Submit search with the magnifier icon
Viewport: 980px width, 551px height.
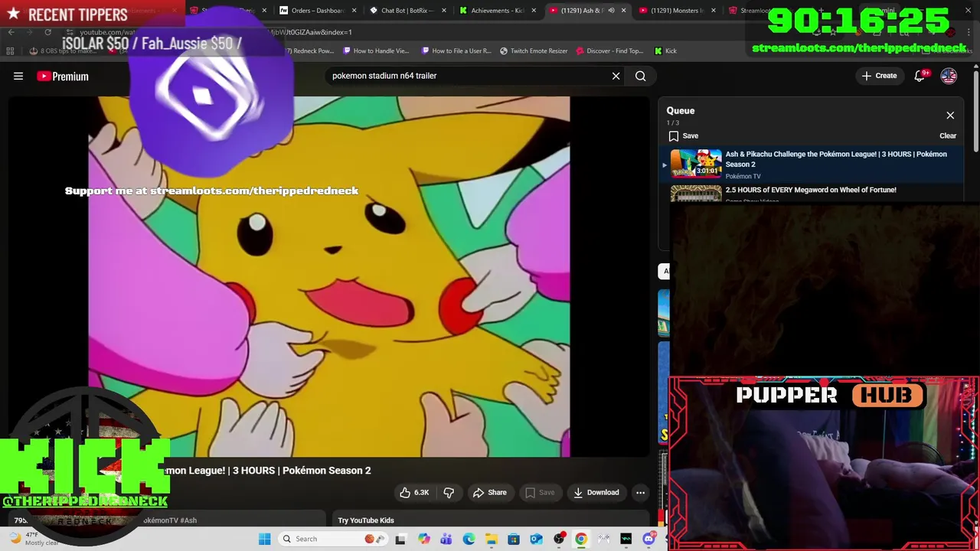pyautogui.click(x=641, y=76)
